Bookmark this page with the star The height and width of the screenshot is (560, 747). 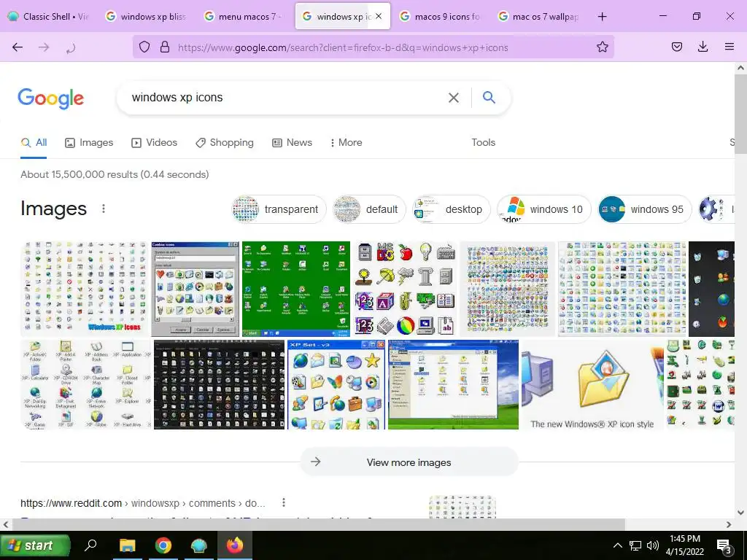coord(602,47)
